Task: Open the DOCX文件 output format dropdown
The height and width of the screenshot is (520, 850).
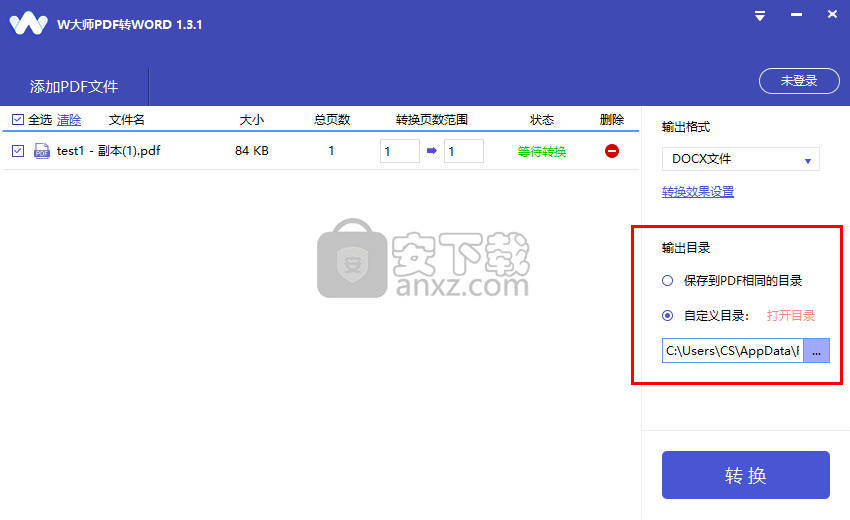Action: pyautogui.click(x=740, y=159)
